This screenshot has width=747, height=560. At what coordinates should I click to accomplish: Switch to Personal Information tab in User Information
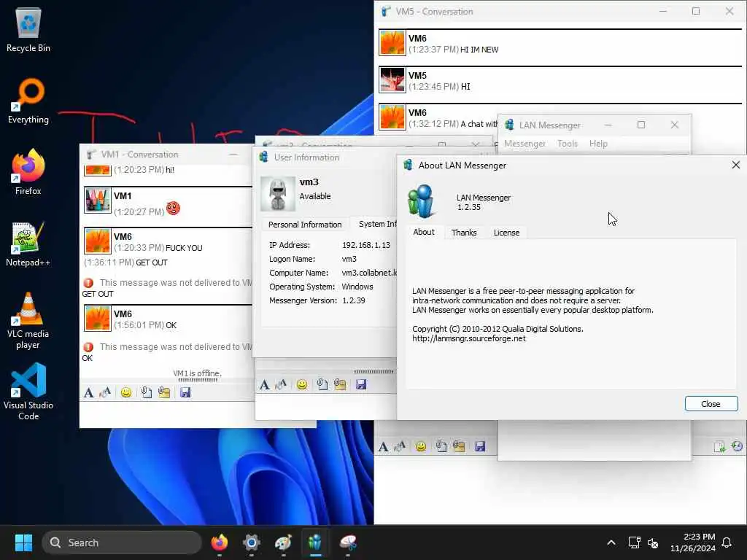(x=305, y=225)
